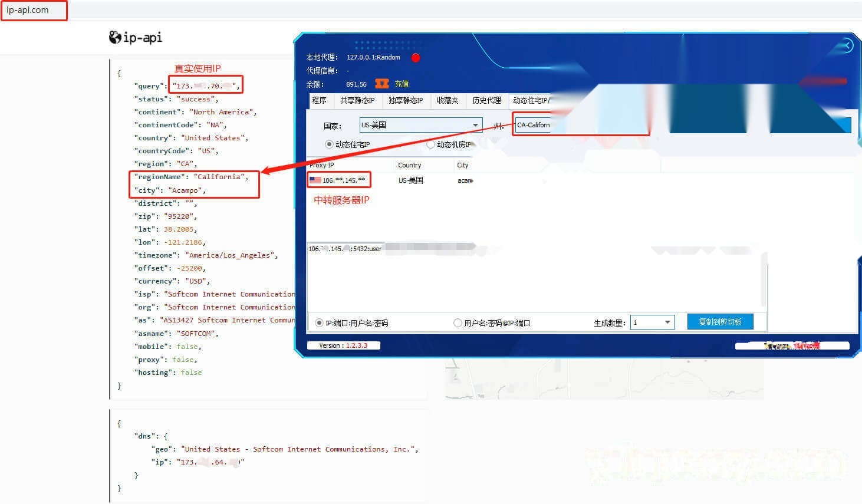Image resolution: width=862 pixels, height=504 pixels.
Task: Click the "hosting": false JSON line
Action: click(168, 373)
